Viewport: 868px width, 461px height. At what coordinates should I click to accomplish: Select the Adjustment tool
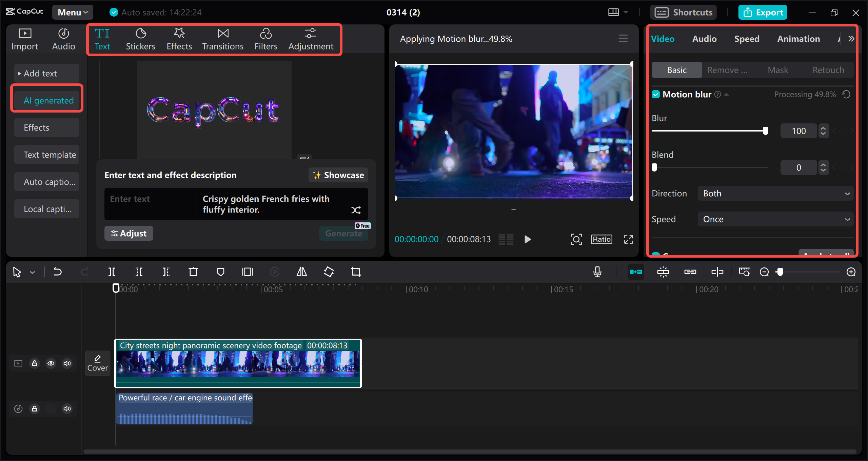311,39
